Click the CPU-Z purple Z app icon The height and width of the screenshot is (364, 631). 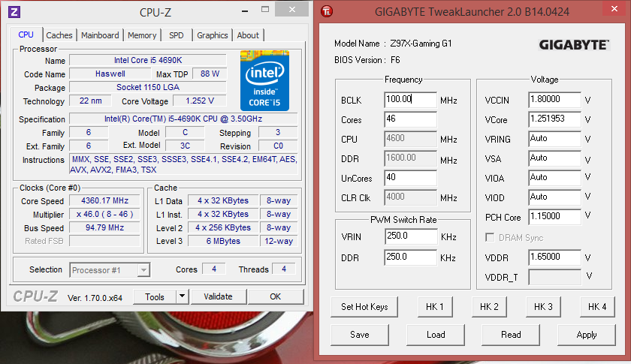pos(14,12)
